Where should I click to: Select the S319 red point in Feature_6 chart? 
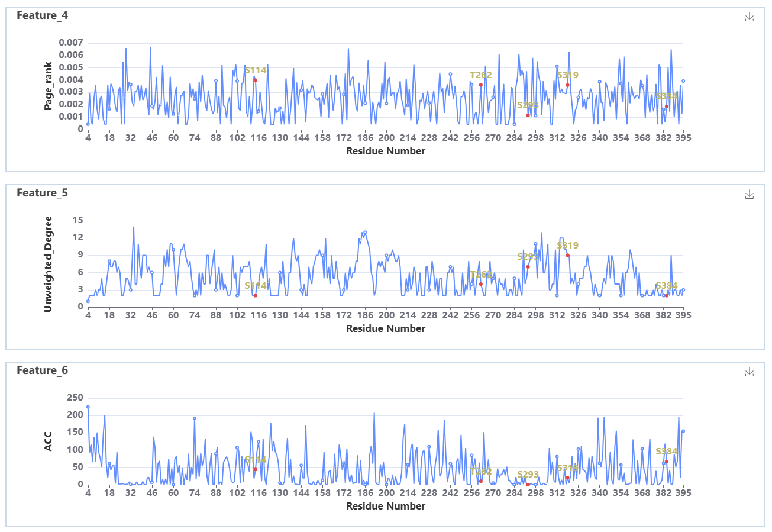pyautogui.click(x=567, y=478)
